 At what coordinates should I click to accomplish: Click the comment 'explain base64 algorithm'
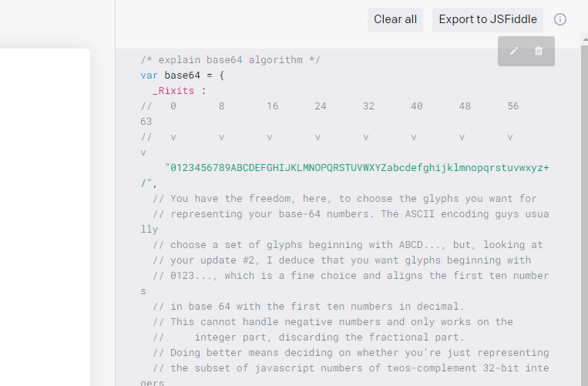click(230, 60)
